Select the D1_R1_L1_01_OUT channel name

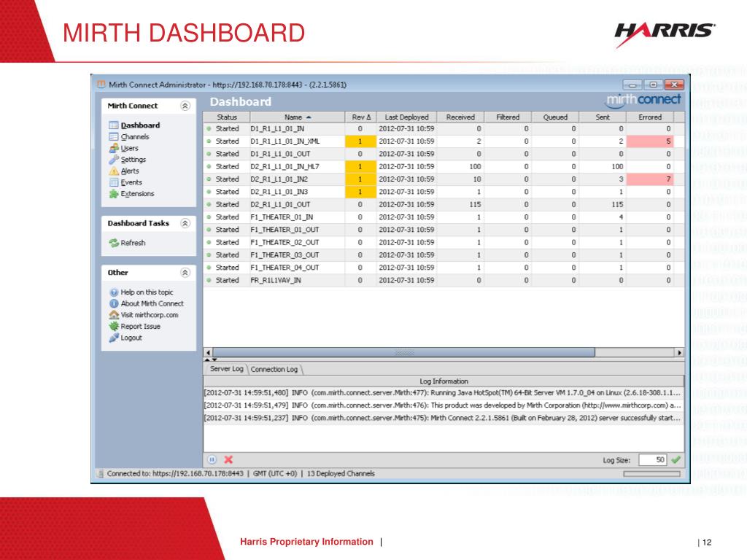tap(280, 154)
